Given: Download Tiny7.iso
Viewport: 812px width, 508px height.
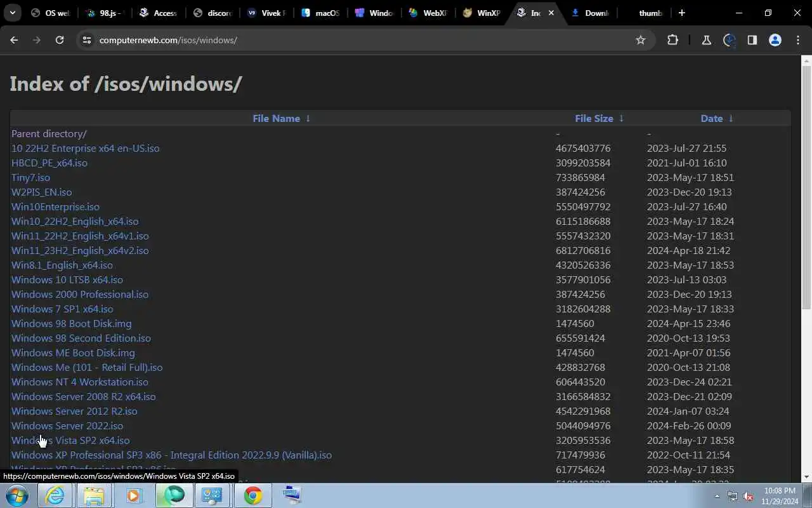Looking at the screenshot, I should coord(30,177).
